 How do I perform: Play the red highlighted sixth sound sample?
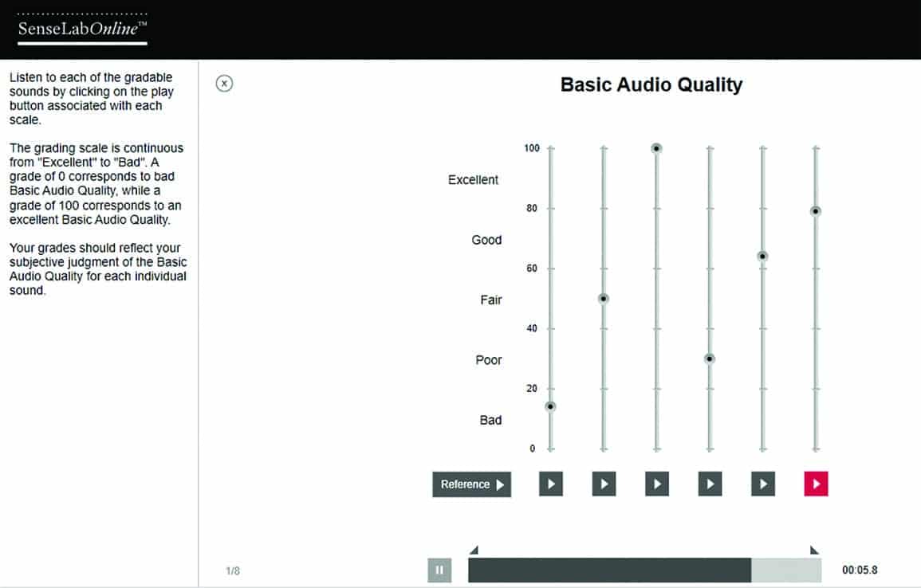pos(815,483)
